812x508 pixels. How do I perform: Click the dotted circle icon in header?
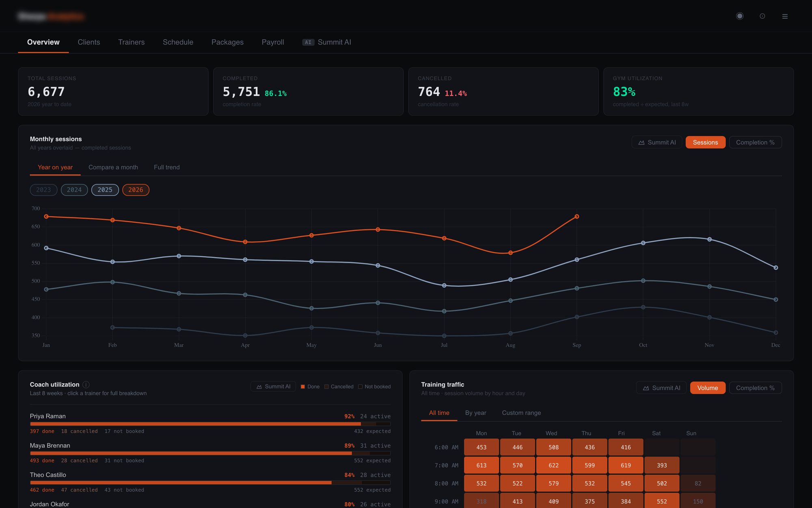tap(762, 16)
